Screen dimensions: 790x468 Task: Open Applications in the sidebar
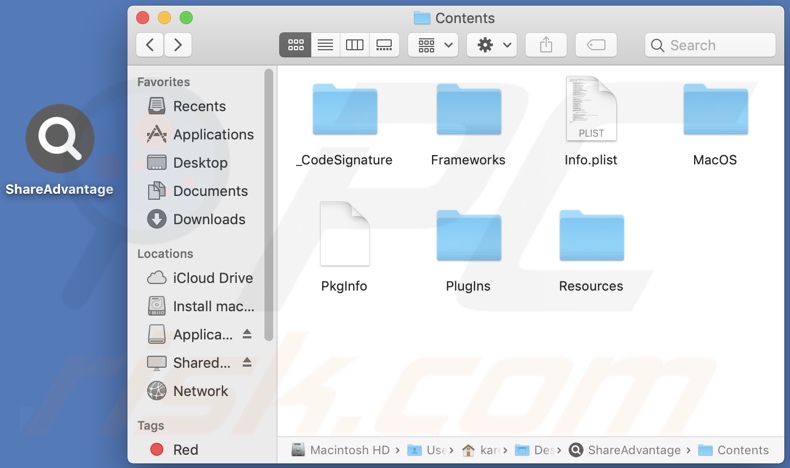coord(200,135)
